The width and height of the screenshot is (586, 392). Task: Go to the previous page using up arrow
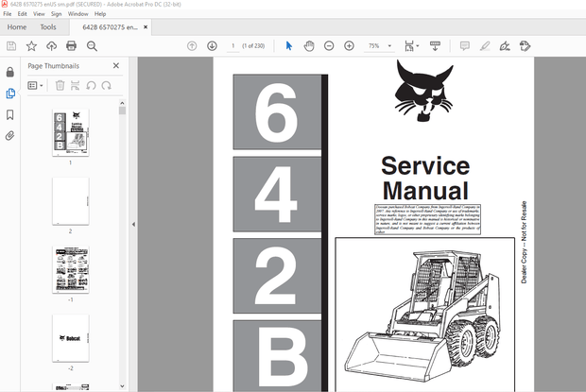(x=192, y=45)
